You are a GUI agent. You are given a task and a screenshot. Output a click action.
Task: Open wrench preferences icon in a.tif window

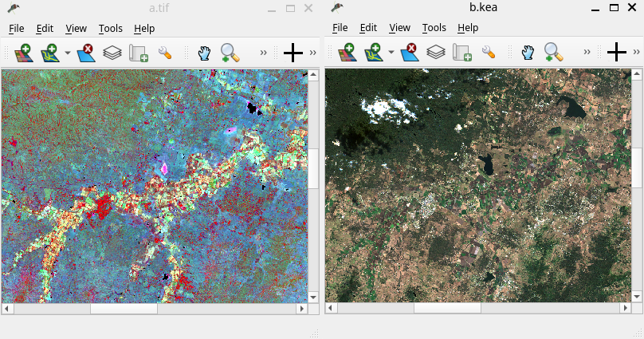tap(166, 53)
